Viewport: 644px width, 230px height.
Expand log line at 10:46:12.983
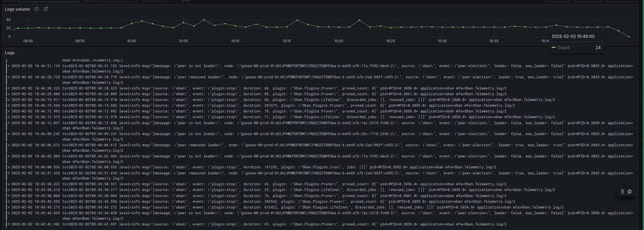[x=8, y=111]
